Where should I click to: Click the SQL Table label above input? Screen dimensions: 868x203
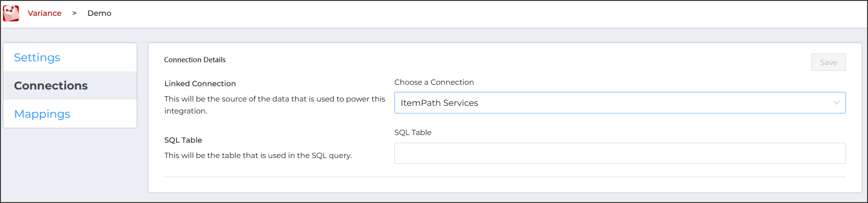(x=413, y=133)
